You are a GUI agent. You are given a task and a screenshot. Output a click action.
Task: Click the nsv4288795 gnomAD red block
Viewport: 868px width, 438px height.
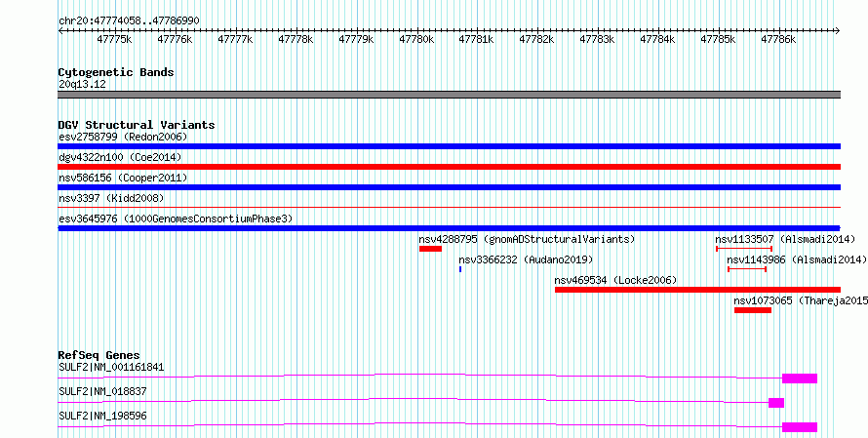(430, 249)
